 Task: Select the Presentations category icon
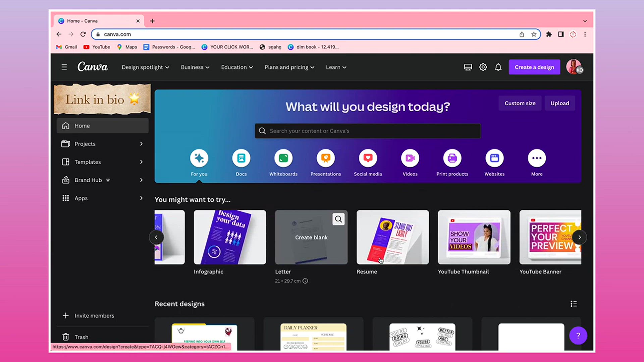[x=326, y=158]
